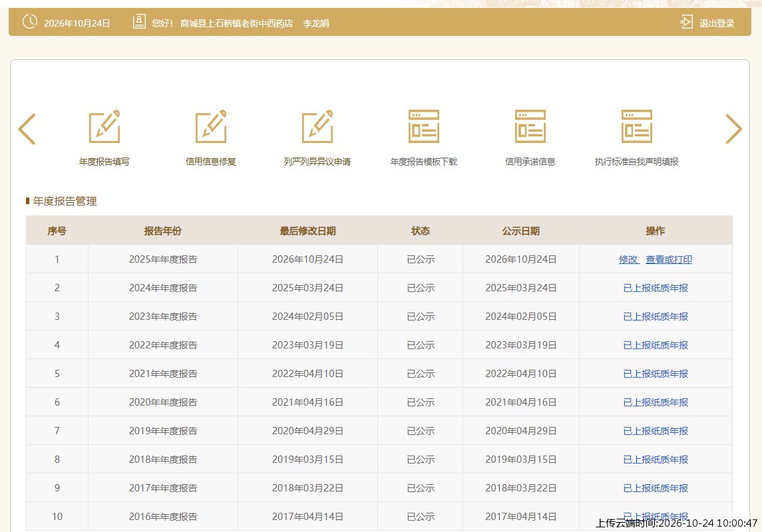Viewport: 762px width, 532px height.
Task: Click 修改 for the 2025 annual report
Action: [x=628, y=260]
